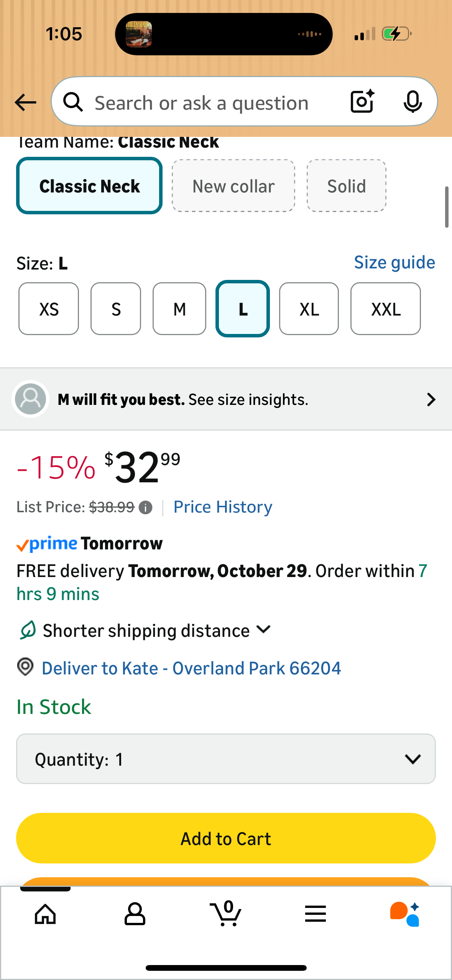This screenshot has width=452, height=980.
Task: Open the Quantity dropdown
Action: [x=226, y=759]
